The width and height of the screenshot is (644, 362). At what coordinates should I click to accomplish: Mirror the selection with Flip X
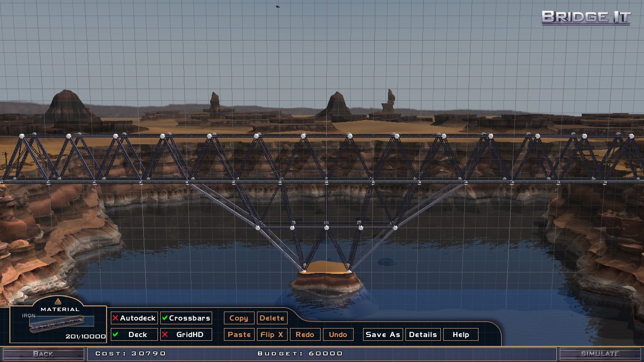pos(272,335)
